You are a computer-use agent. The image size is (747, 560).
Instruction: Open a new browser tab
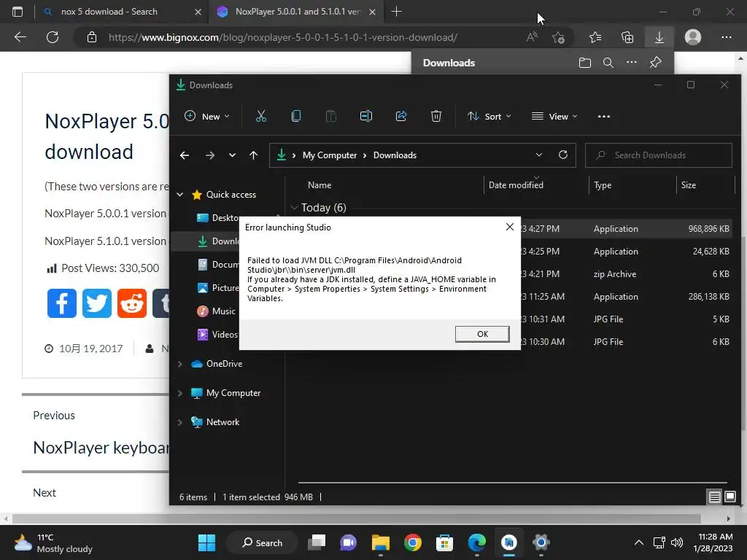coord(396,12)
